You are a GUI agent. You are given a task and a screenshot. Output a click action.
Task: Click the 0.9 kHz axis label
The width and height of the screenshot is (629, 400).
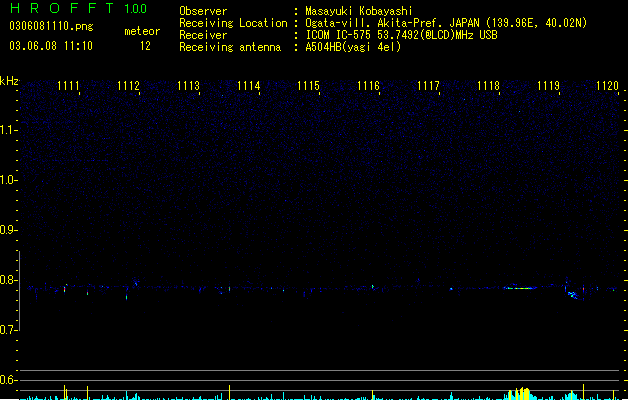click(x=8, y=230)
